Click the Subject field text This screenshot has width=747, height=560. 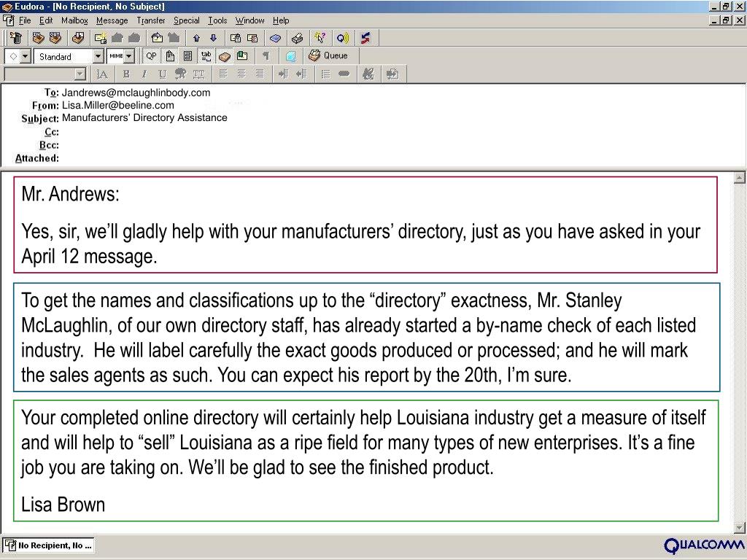(144, 117)
